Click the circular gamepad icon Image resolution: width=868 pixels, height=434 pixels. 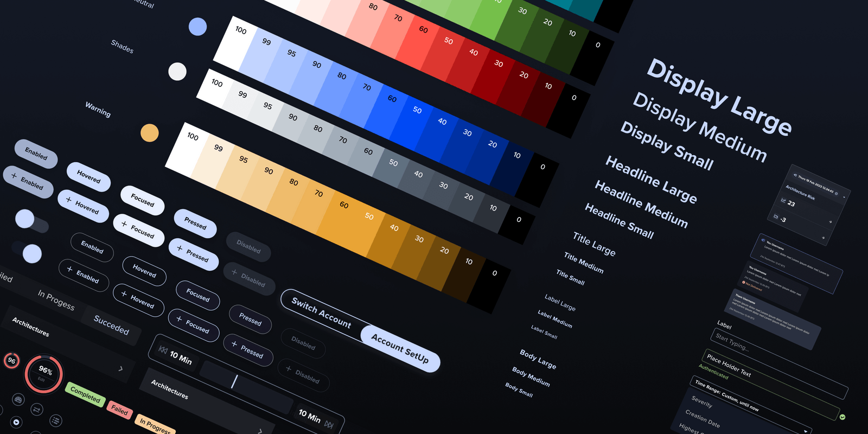point(18,400)
